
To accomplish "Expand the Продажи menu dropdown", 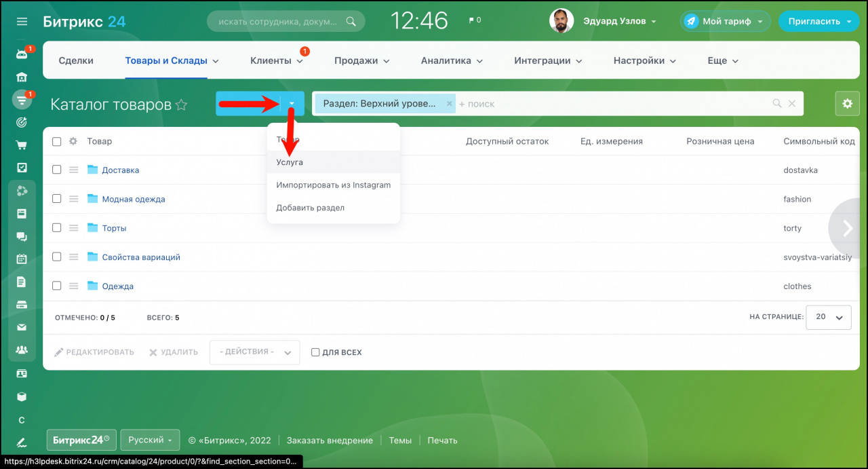I will click(x=387, y=61).
